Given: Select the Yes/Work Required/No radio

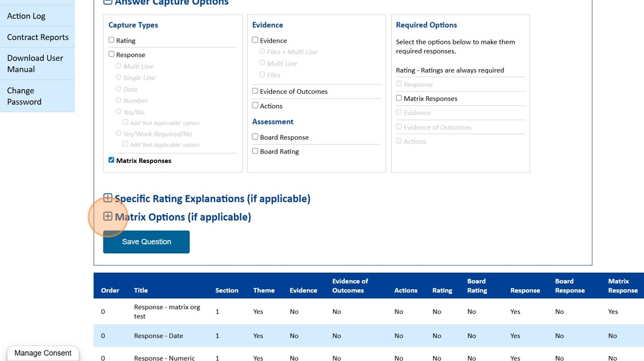Looking at the screenshot, I should click(x=118, y=133).
